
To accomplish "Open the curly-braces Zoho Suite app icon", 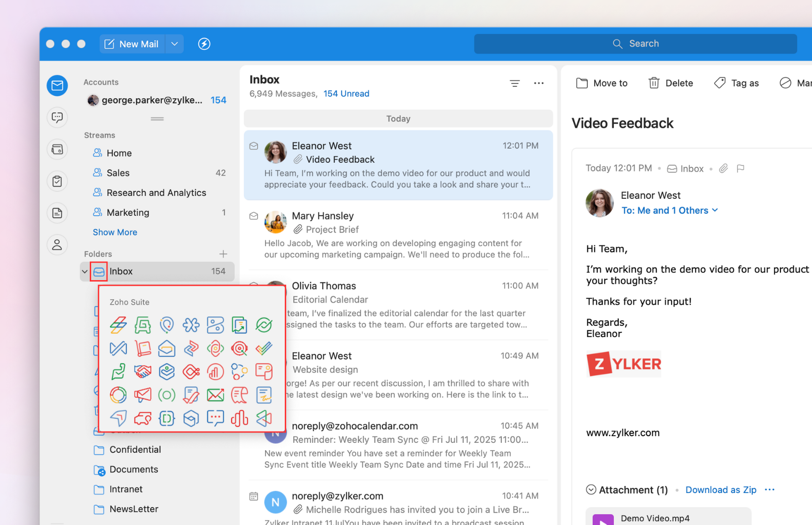I will (x=167, y=418).
